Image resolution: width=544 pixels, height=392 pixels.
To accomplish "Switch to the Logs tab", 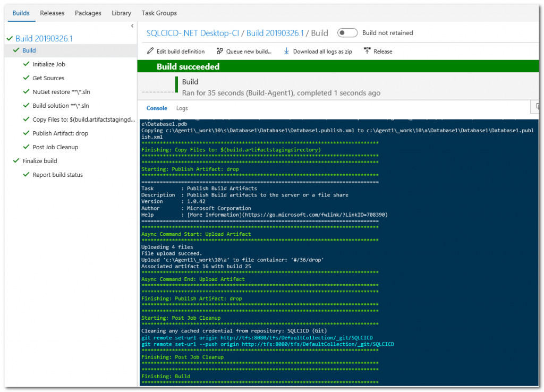I will pos(182,108).
